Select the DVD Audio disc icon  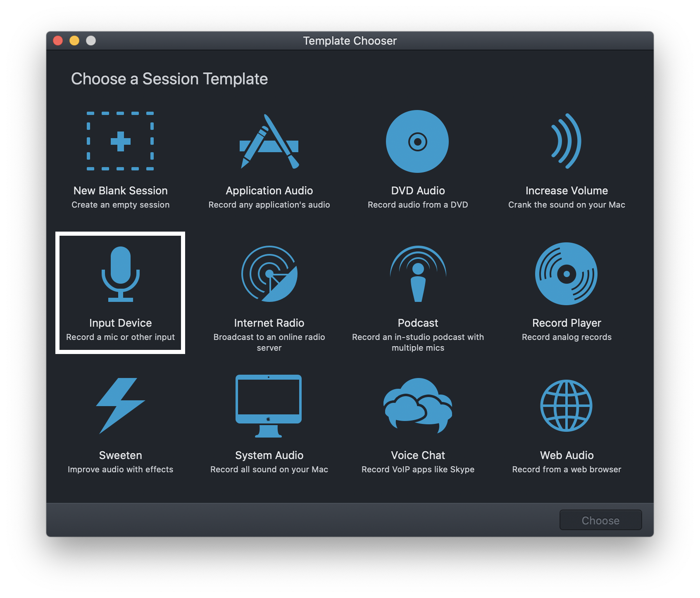point(417,141)
